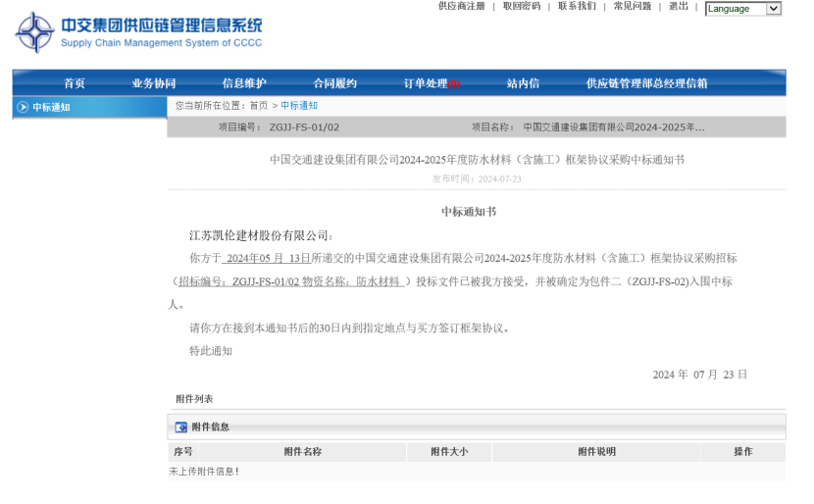Click signature date 2024年07月23日

tap(700, 375)
